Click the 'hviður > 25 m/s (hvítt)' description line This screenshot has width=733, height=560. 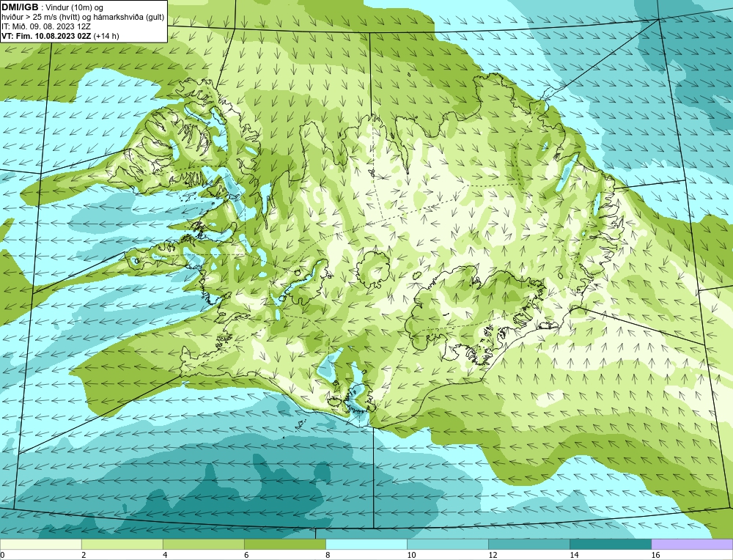[x=83, y=18]
